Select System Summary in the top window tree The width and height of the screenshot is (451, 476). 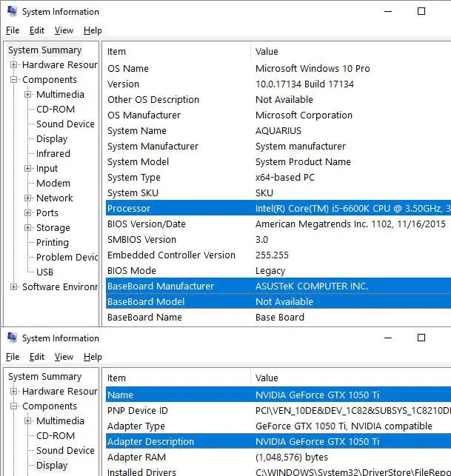click(x=44, y=50)
